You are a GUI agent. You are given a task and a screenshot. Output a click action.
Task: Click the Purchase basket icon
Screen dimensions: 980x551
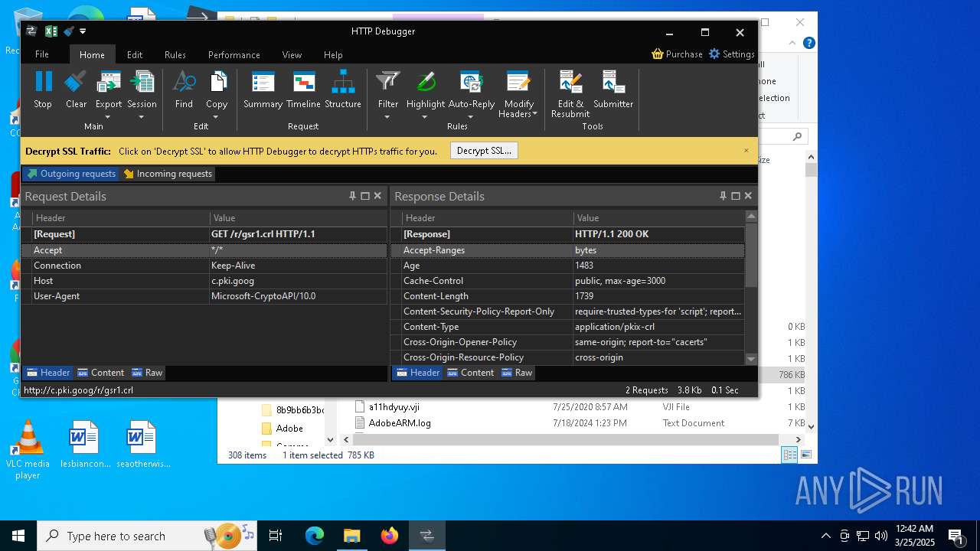[658, 54]
